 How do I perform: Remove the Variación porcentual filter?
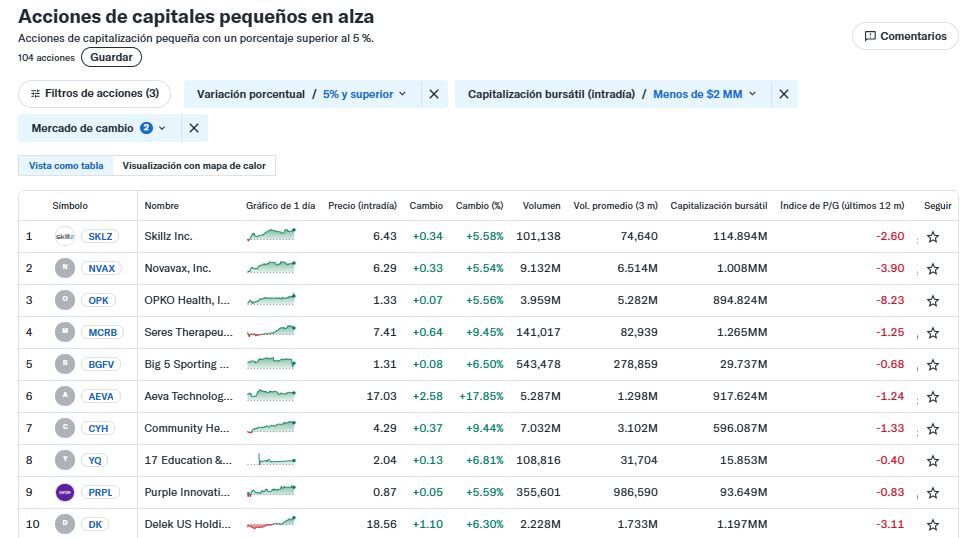434,94
